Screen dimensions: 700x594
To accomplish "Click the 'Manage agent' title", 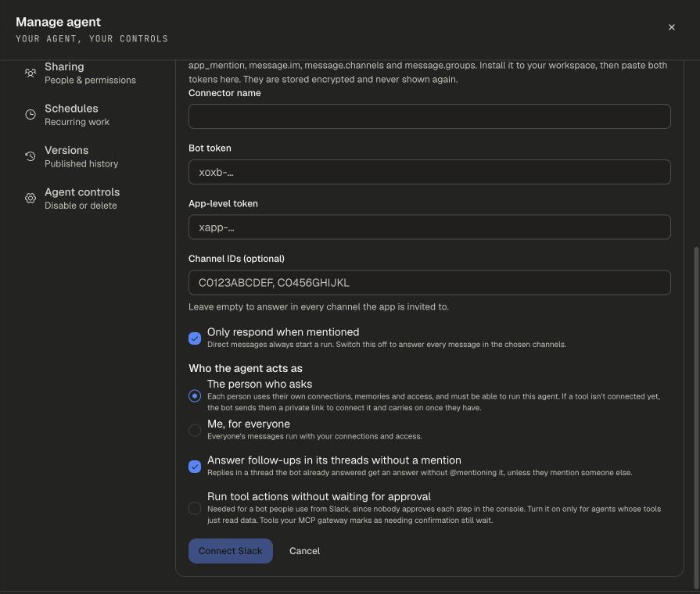I will click(58, 22).
